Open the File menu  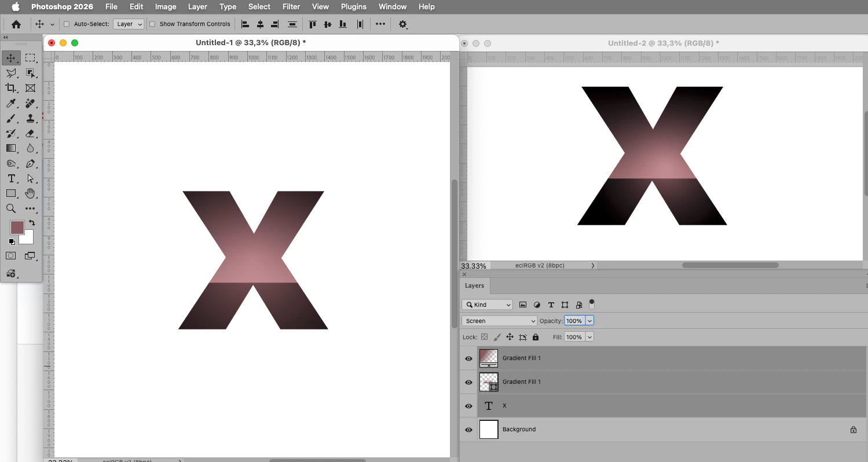[x=111, y=6]
